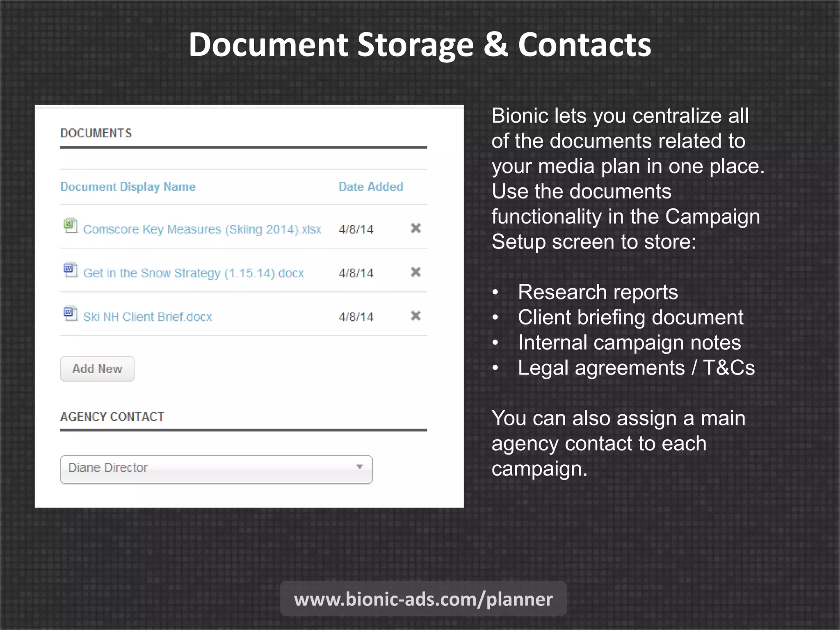
Task: Click the Word icon beside Ski NH Brief
Action: coord(70,314)
